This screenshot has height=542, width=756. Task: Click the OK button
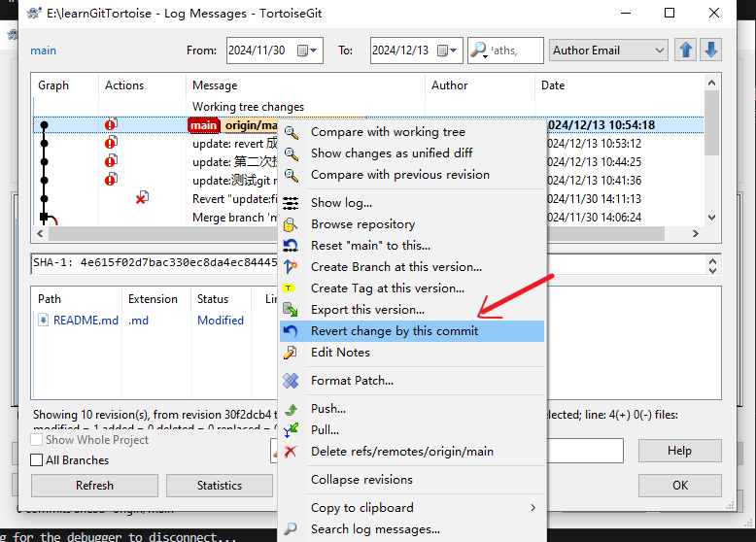(x=679, y=485)
